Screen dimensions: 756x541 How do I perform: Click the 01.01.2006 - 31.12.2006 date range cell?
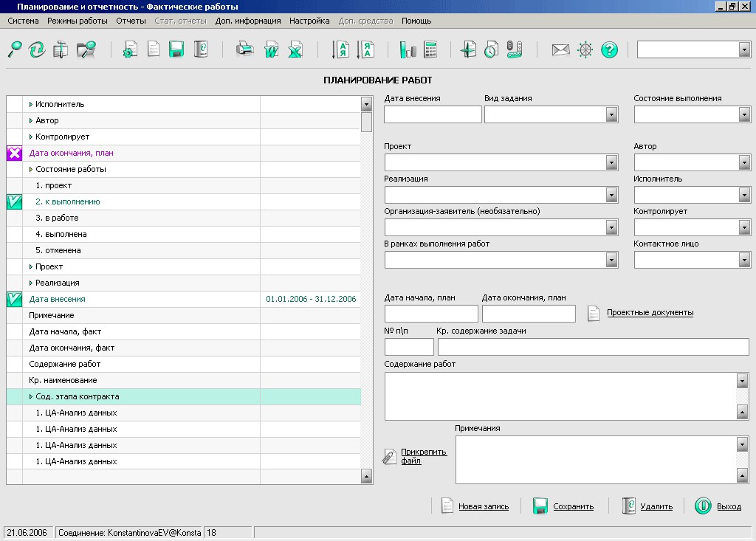click(x=311, y=300)
